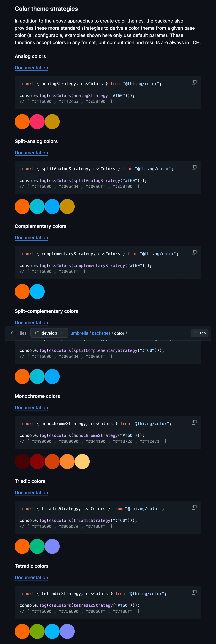
Task: Click the back arrow beside Files
Action: pyautogui.click(x=12, y=333)
